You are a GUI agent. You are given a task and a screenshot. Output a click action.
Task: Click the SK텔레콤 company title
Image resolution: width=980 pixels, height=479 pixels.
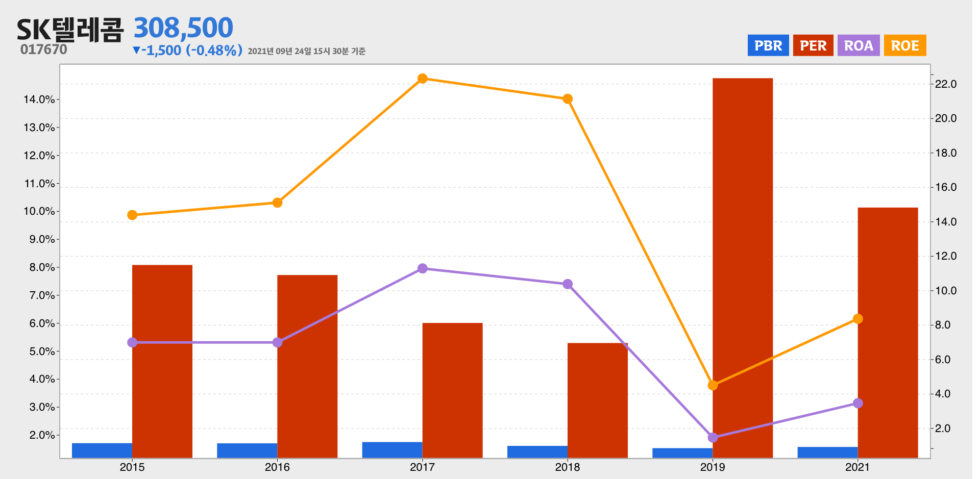(70, 30)
